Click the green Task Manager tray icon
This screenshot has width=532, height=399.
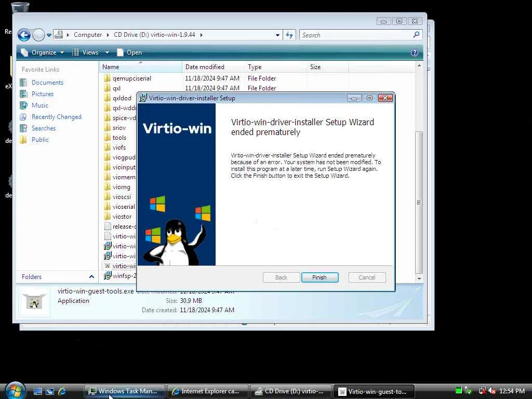click(459, 391)
